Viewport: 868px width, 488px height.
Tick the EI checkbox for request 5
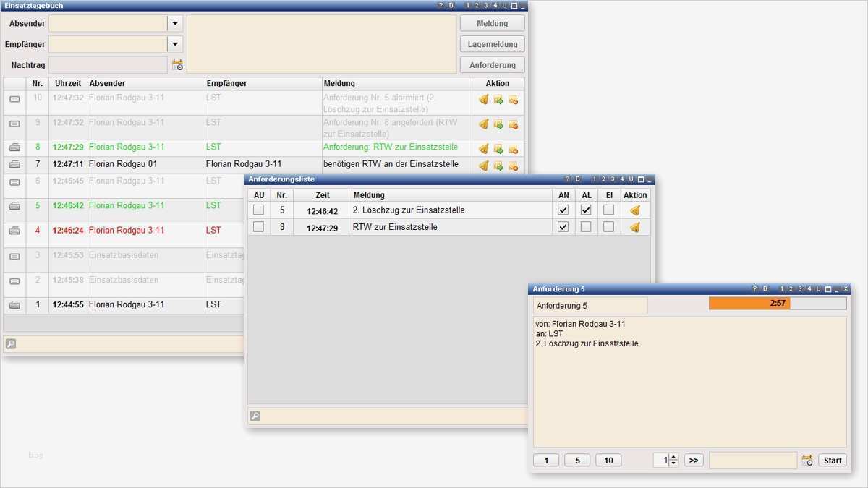tap(609, 210)
